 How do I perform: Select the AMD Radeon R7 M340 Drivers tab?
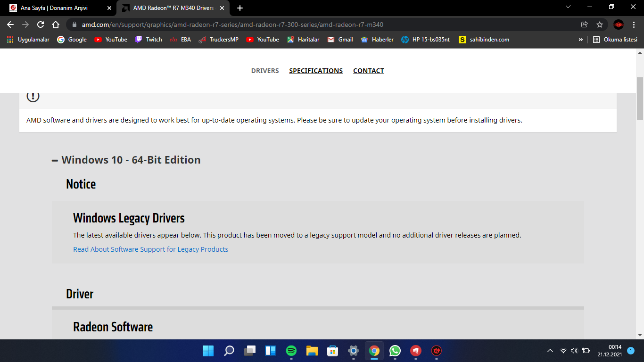(x=173, y=8)
